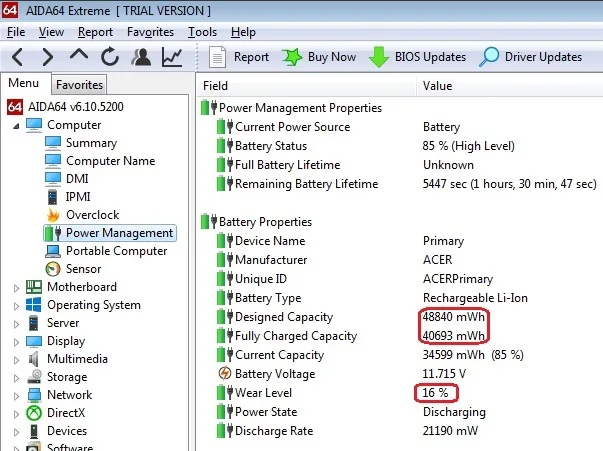Click the Operating System Windows logo icon
Image resolution: width=603 pixels, height=451 pixels.
coord(34,305)
